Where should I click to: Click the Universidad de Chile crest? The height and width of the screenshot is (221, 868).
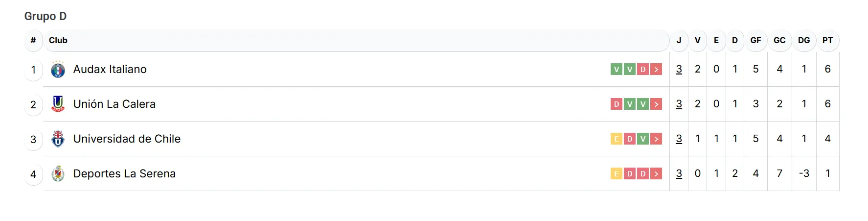point(58,139)
